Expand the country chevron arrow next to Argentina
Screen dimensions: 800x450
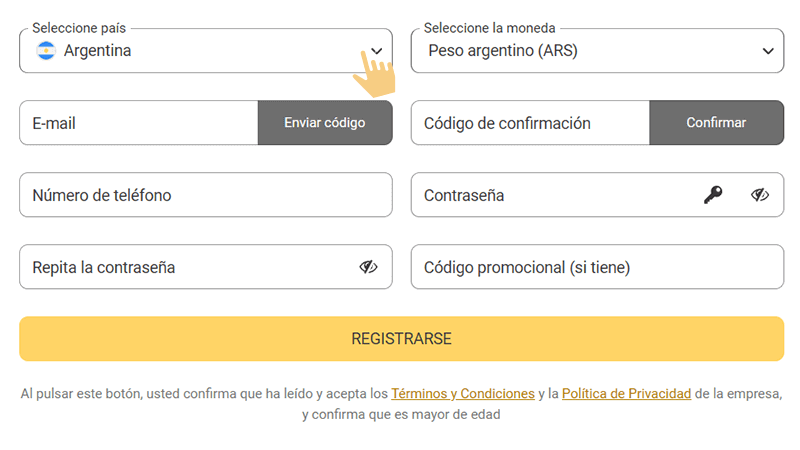click(376, 51)
